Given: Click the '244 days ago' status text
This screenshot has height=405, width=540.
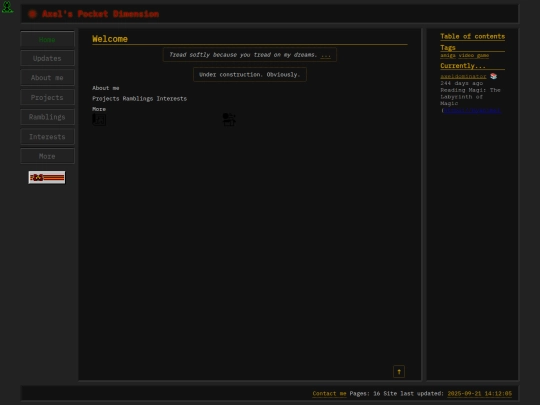Looking at the screenshot, I should pyautogui.click(x=461, y=83).
